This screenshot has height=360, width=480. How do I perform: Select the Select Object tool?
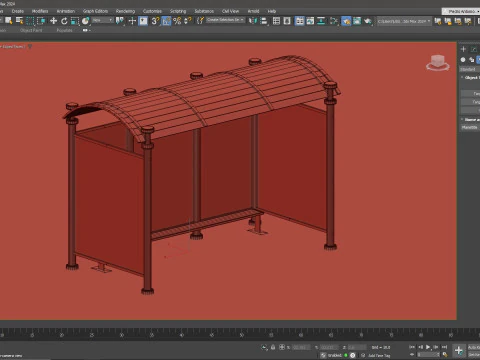[9, 21]
